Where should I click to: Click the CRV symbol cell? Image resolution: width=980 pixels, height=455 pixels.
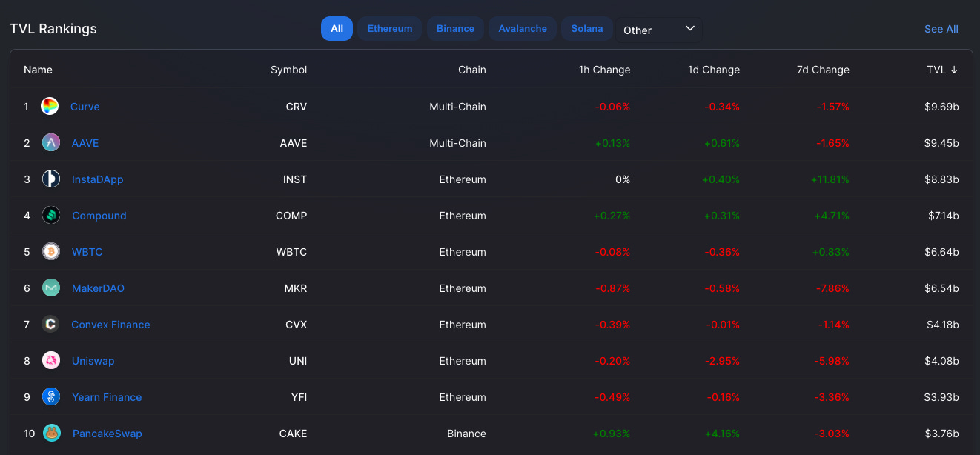[x=297, y=107]
